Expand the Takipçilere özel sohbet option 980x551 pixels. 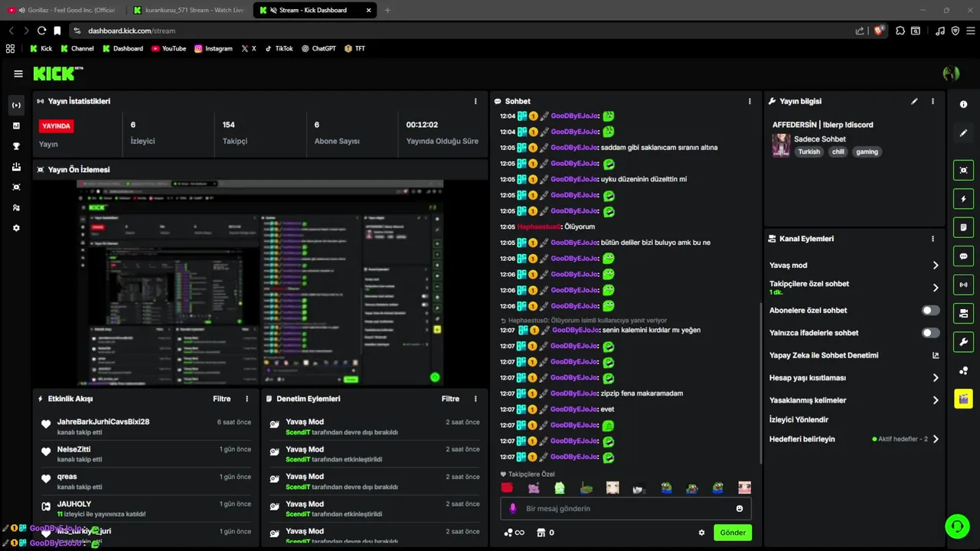pyautogui.click(x=854, y=288)
